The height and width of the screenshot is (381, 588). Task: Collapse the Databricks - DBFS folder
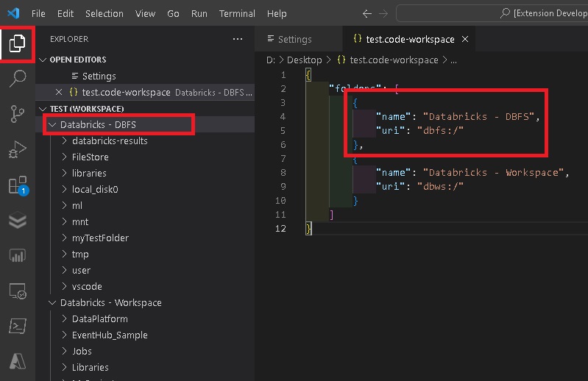tap(52, 124)
